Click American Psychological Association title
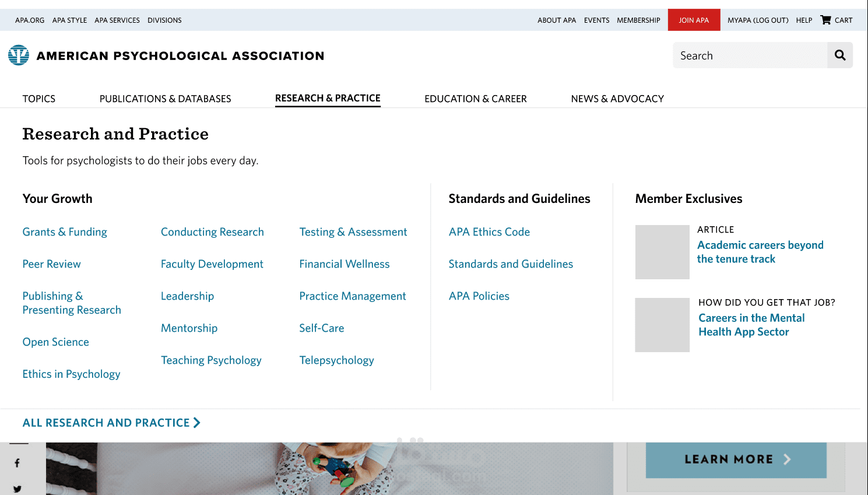The image size is (868, 495). [180, 56]
